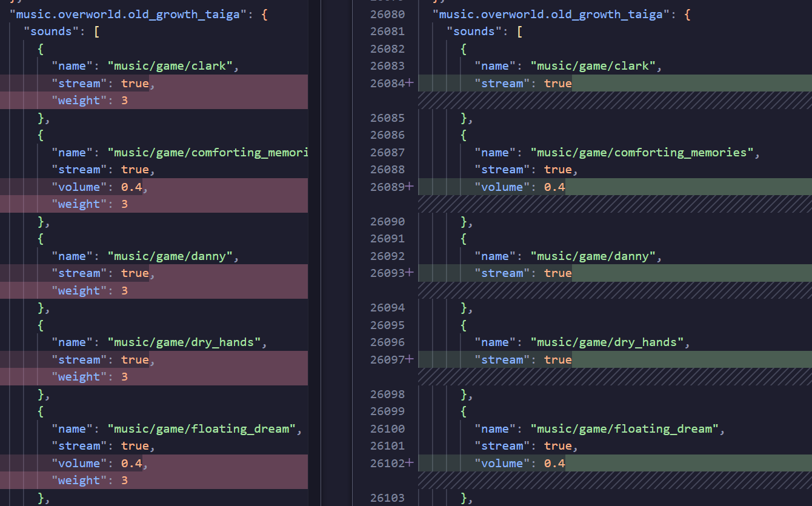
Task: Click added "volume": 0.4 on line 26089
Action: (519, 187)
